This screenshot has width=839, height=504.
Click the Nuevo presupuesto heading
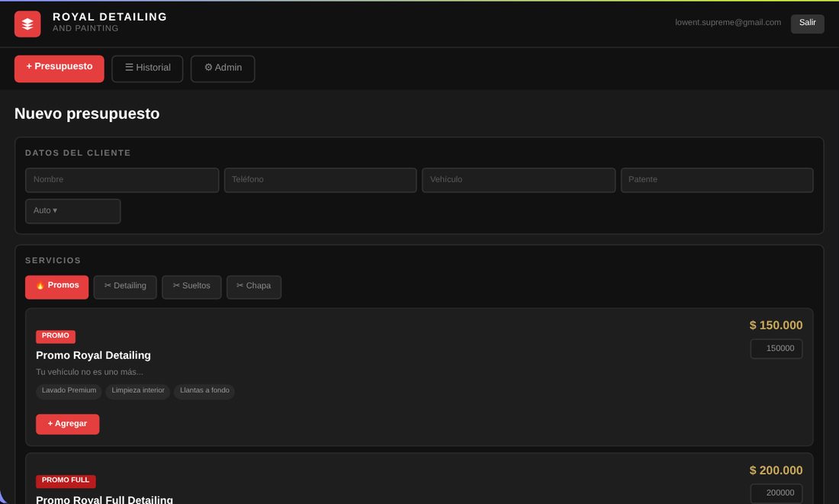pyautogui.click(x=87, y=114)
